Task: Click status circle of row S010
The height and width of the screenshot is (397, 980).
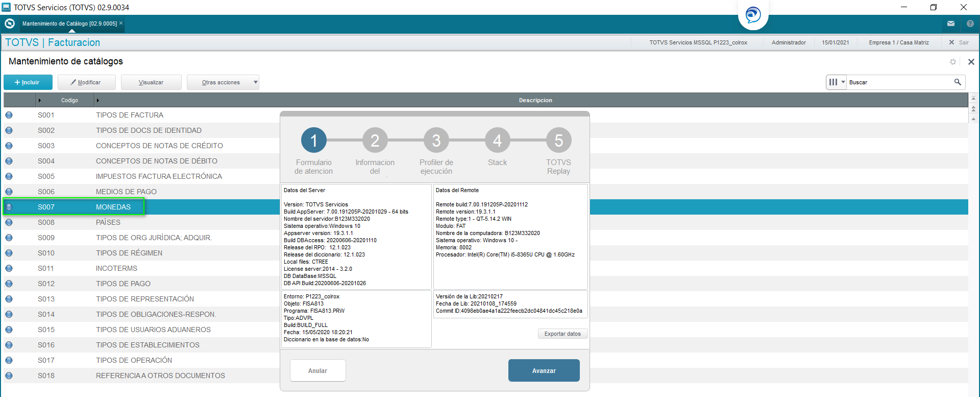Action: (x=9, y=253)
